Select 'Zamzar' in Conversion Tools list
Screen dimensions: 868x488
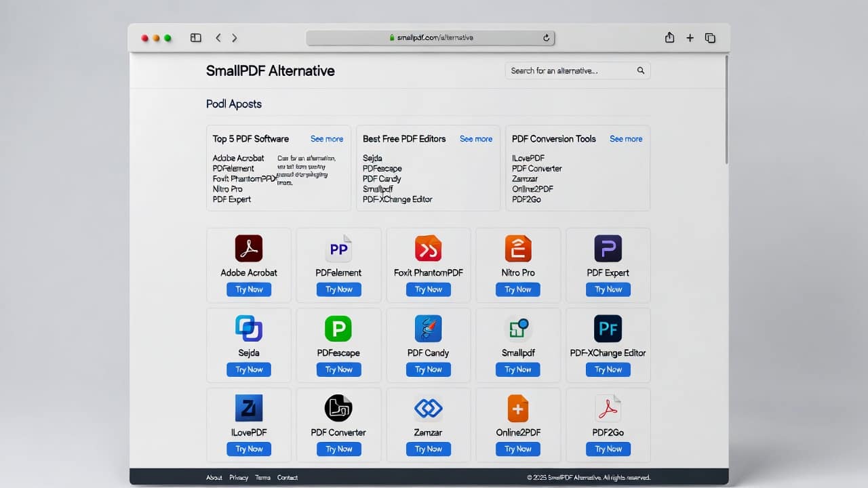[x=526, y=179]
